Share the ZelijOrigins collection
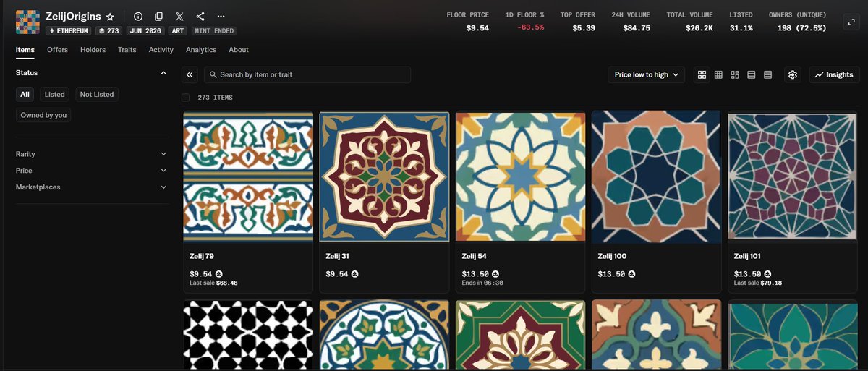Image resolution: width=868 pixels, height=371 pixels. click(200, 16)
